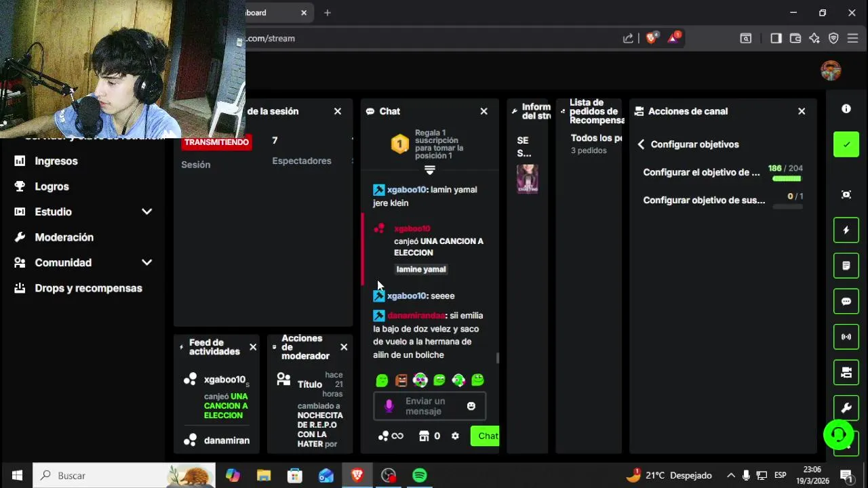
Task: Open Logros in left sidebar
Action: coord(52,186)
